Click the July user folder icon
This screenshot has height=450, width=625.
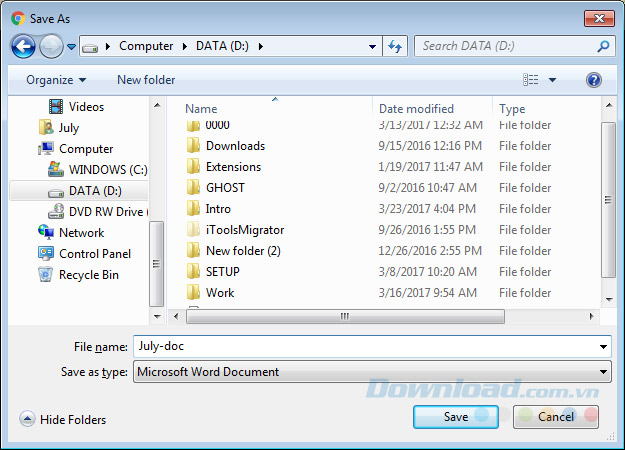click(46, 128)
